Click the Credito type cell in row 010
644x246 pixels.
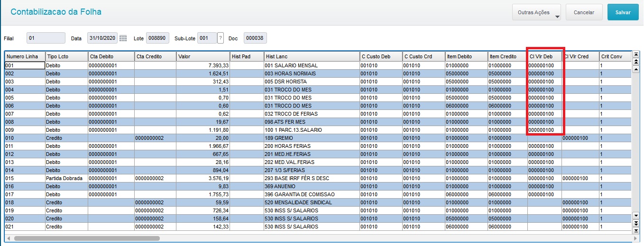point(66,138)
